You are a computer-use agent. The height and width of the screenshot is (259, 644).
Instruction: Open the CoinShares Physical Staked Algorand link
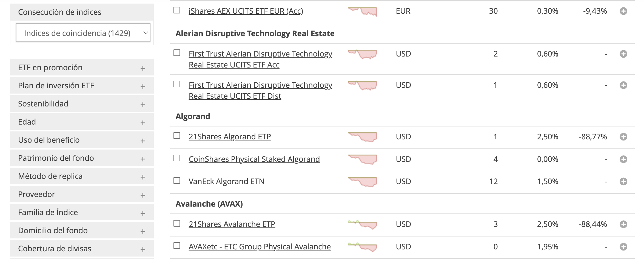254,159
